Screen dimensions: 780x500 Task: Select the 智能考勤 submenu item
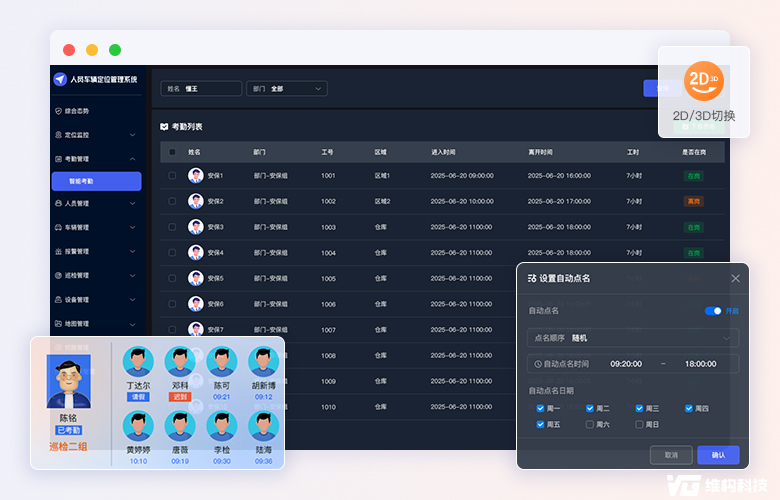tap(96, 181)
